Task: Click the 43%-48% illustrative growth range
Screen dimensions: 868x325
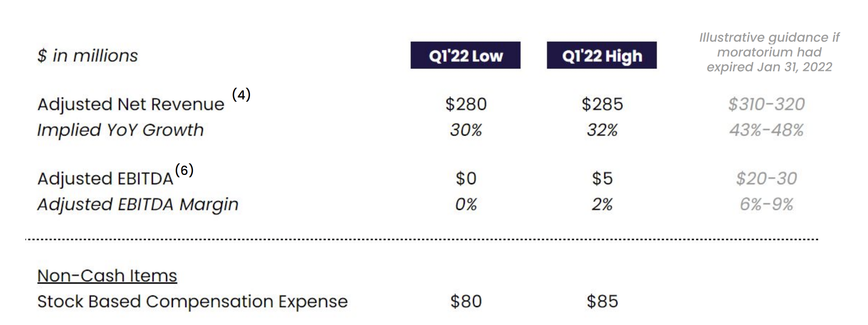Action: pos(766,130)
